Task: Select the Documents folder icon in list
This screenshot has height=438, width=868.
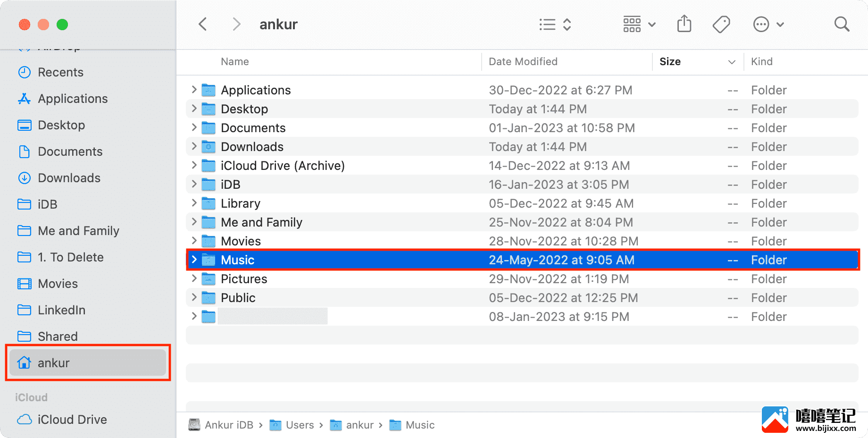Action: click(x=209, y=128)
